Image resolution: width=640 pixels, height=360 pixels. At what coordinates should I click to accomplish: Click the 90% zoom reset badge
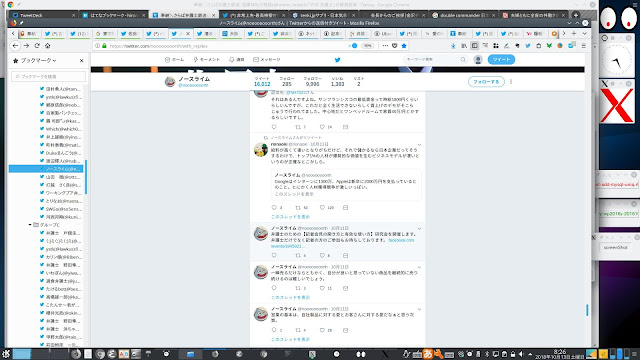[x=368, y=46]
